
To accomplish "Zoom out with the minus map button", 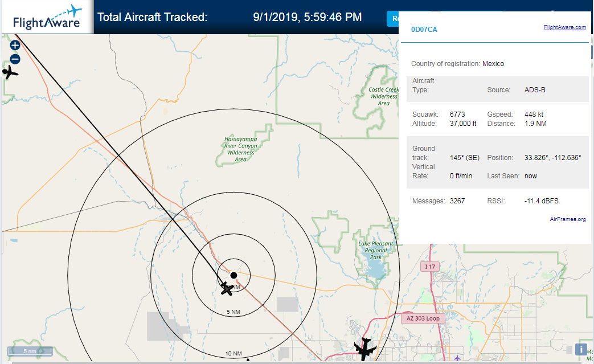I will (x=15, y=59).
